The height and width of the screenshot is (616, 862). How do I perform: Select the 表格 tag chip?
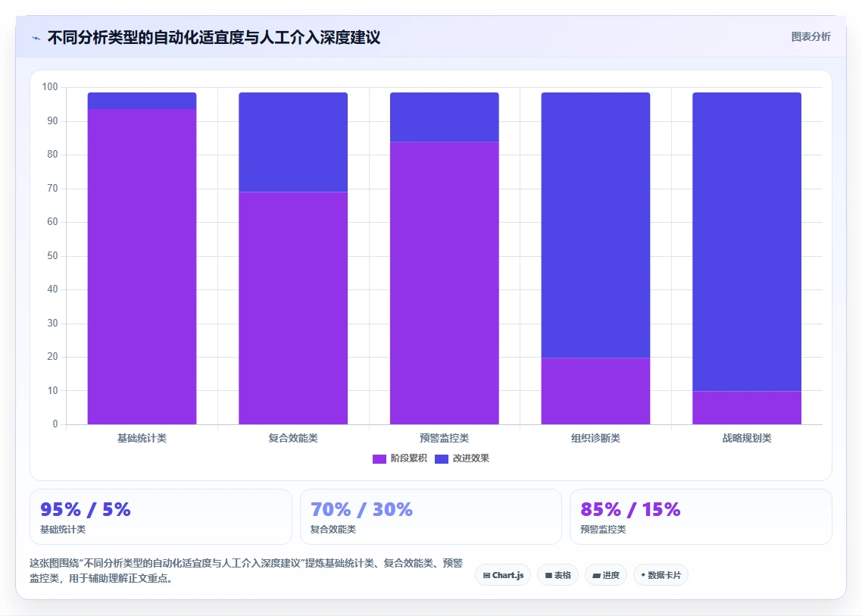557,575
